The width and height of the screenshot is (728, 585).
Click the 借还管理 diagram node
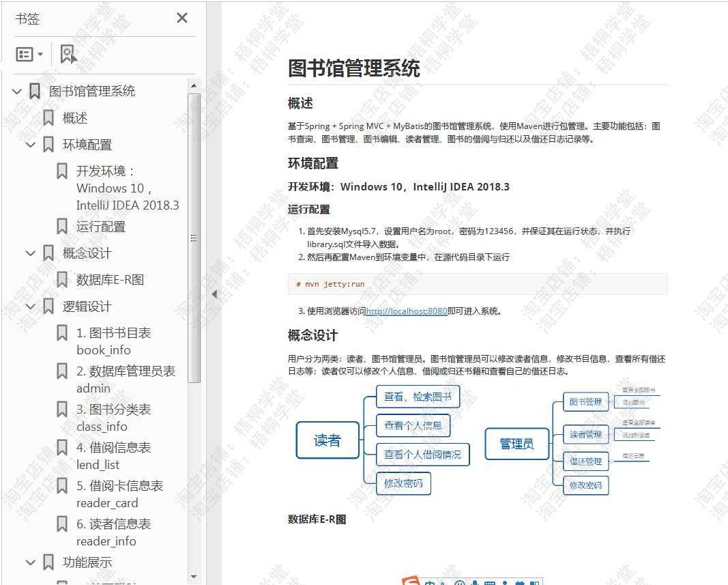pyautogui.click(x=585, y=461)
